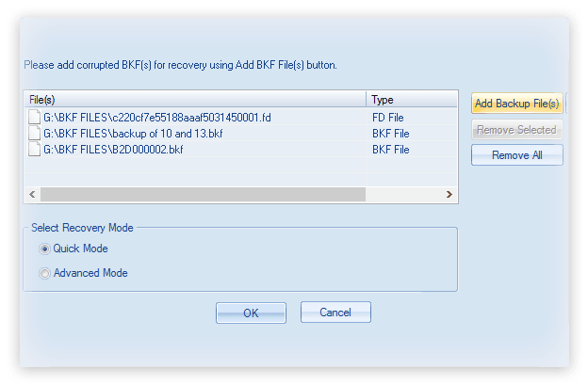Choose the Advanced Mode radio button
The width and height of the screenshot is (588, 385).
[44, 273]
